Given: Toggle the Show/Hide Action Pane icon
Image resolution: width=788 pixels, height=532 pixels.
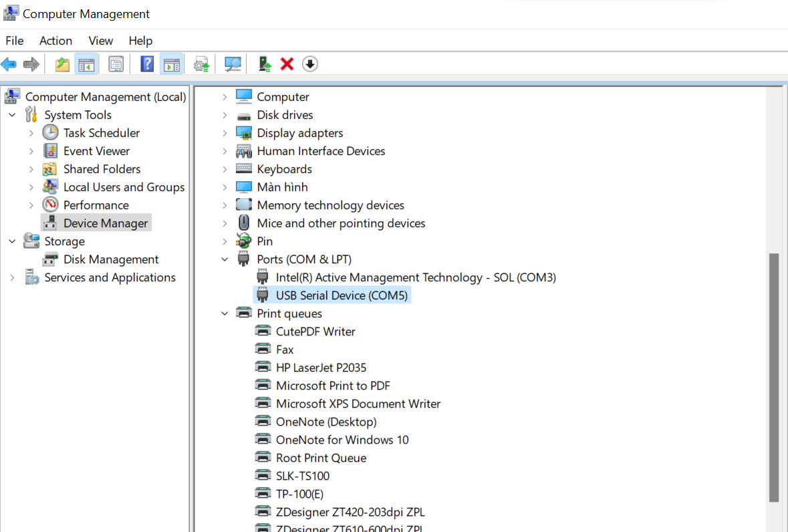Looking at the screenshot, I should 172,64.
